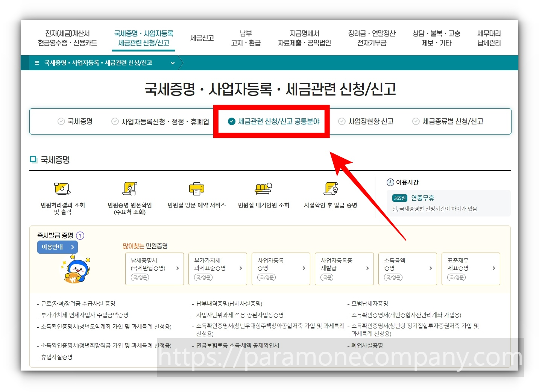Expand the breadcrumb navigation dropdown chevron
Viewport: 539px width, 392px height.
tap(173, 63)
